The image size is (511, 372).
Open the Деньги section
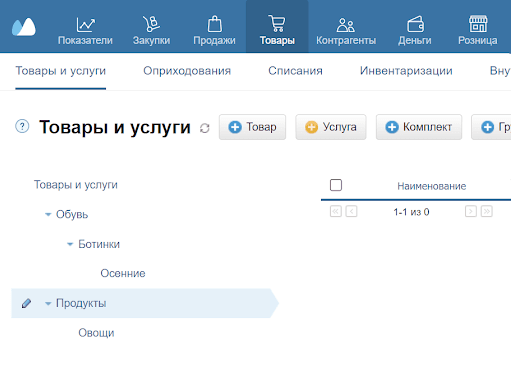(x=415, y=31)
